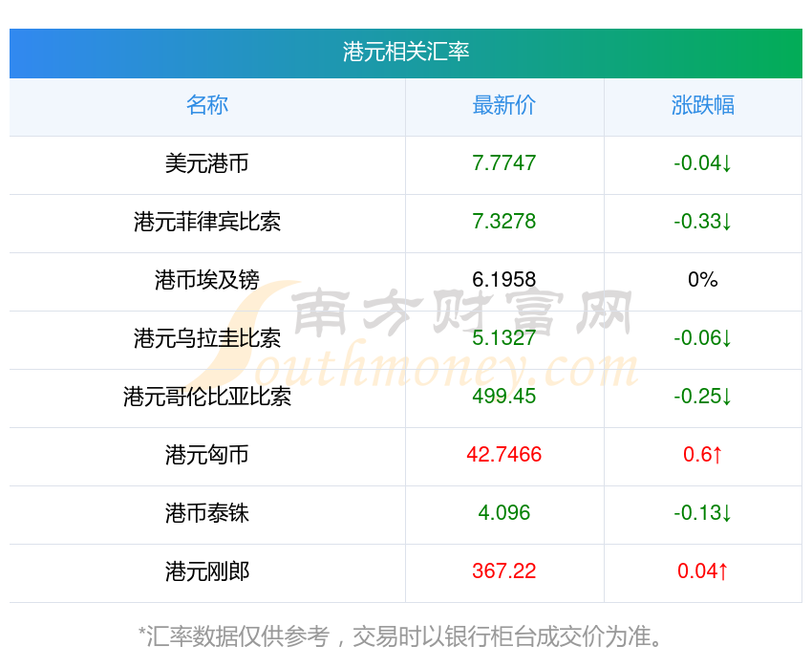Click the 5.1327 price value
Viewport: 812px width, 667px height.
coord(503,338)
